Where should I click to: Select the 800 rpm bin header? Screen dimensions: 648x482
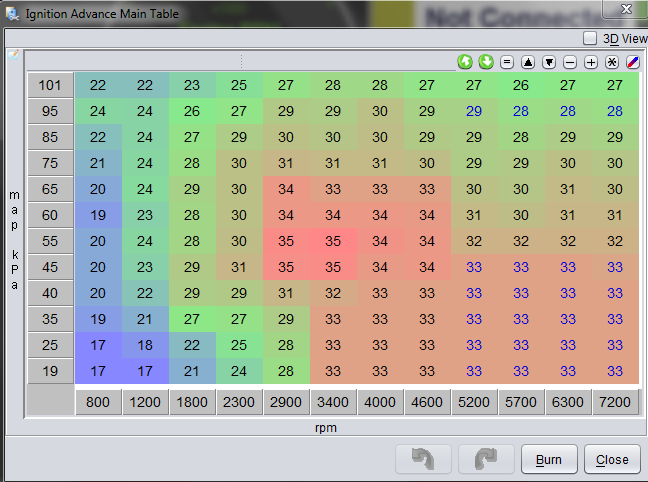(x=98, y=402)
